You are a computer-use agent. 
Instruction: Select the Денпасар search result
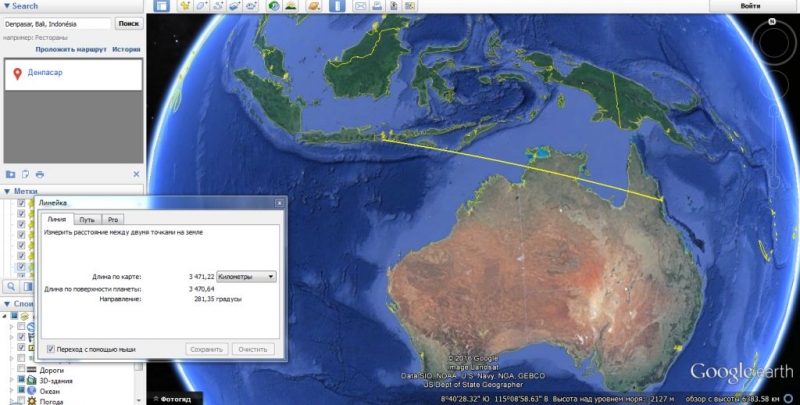(45, 72)
